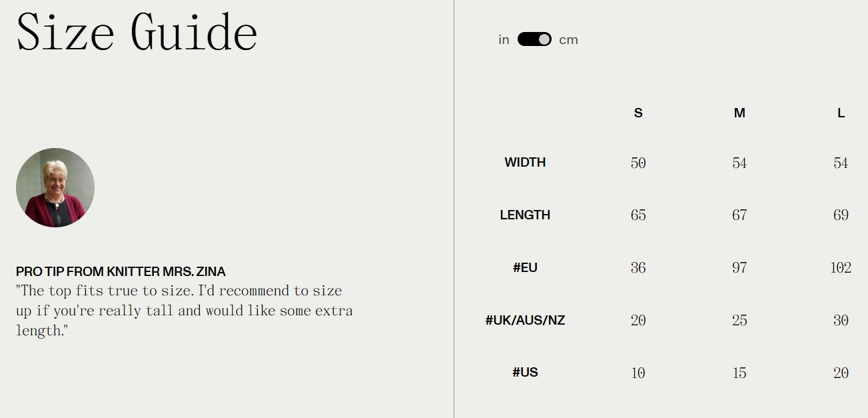Select the L size column header

pyautogui.click(x=841, y=113)
